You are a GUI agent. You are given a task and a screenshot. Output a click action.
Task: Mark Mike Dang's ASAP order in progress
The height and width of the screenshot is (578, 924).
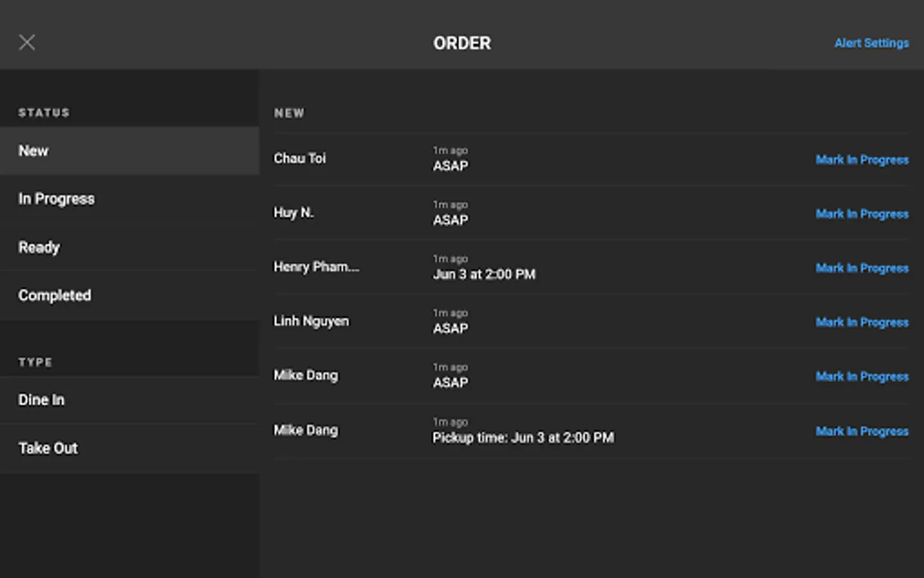pos(862,376)
